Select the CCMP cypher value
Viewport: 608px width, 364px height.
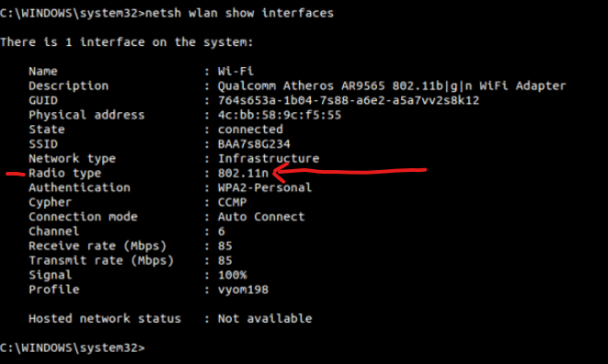pyautogui.click(x=232, y=202)
